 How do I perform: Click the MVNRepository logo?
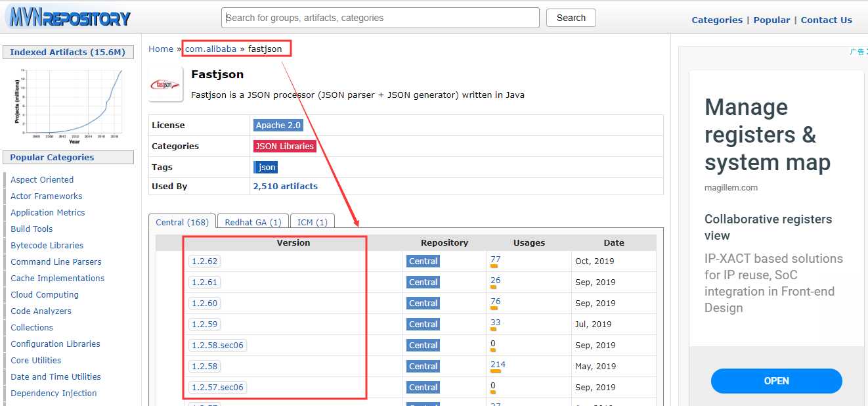(68, 17)
